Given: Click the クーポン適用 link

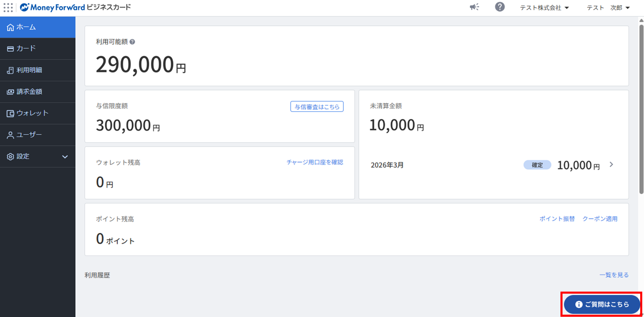Looking at the screenshot, I should point(600,219).
